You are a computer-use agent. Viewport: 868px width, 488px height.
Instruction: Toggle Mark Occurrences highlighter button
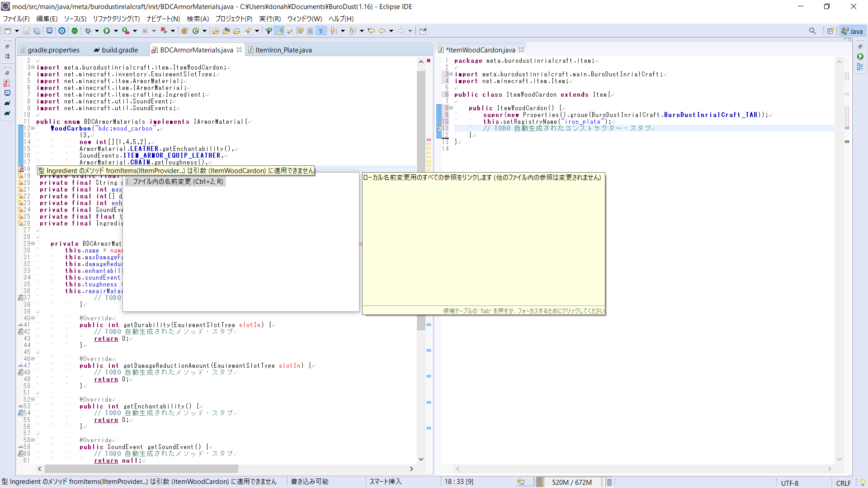click(x=279, y=31)
